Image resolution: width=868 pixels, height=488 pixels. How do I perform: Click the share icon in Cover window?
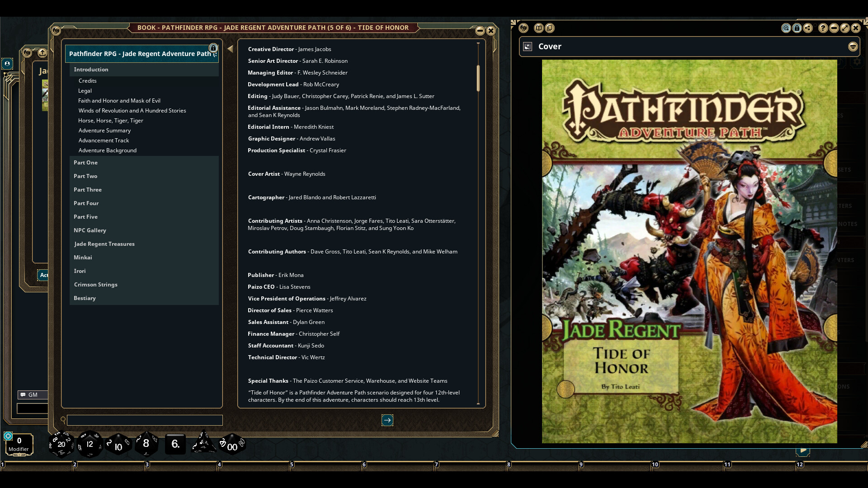(x=808, y=28)
